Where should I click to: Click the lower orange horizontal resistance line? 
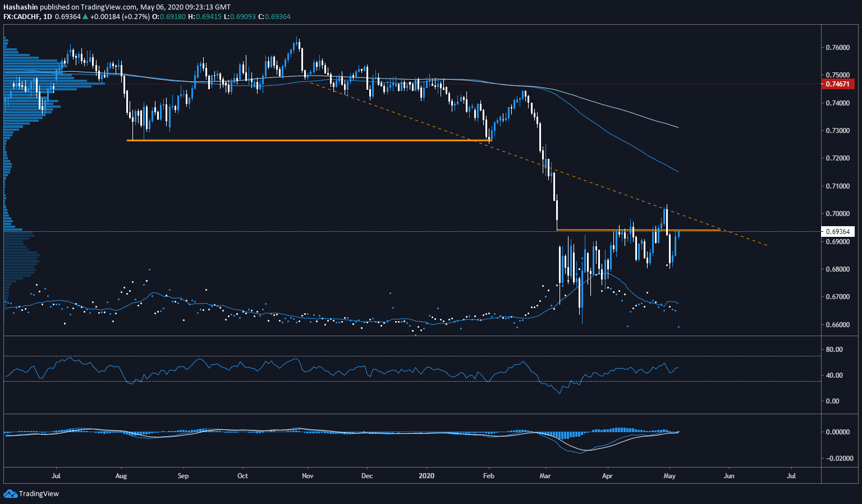point(638,230)
